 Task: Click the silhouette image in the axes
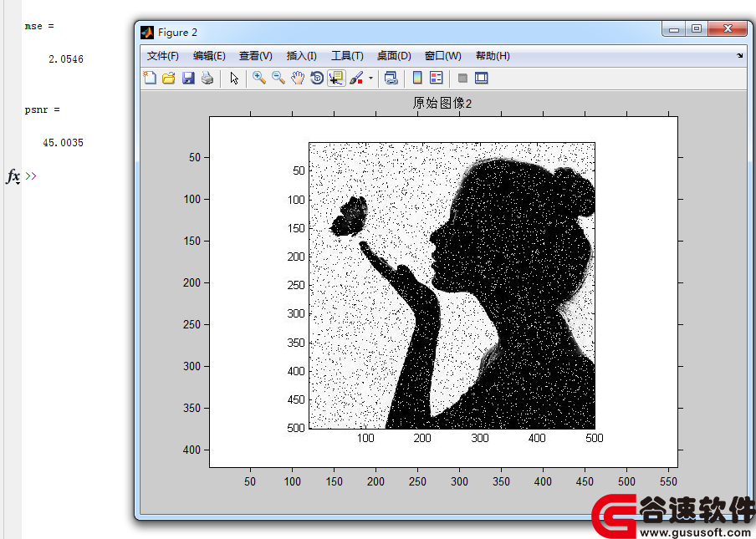[452, 286]
